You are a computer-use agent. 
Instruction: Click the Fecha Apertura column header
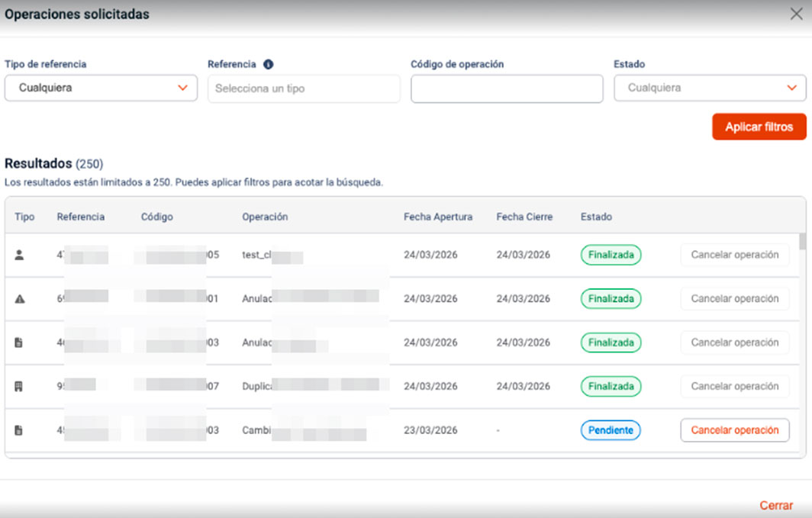(438, 217)
